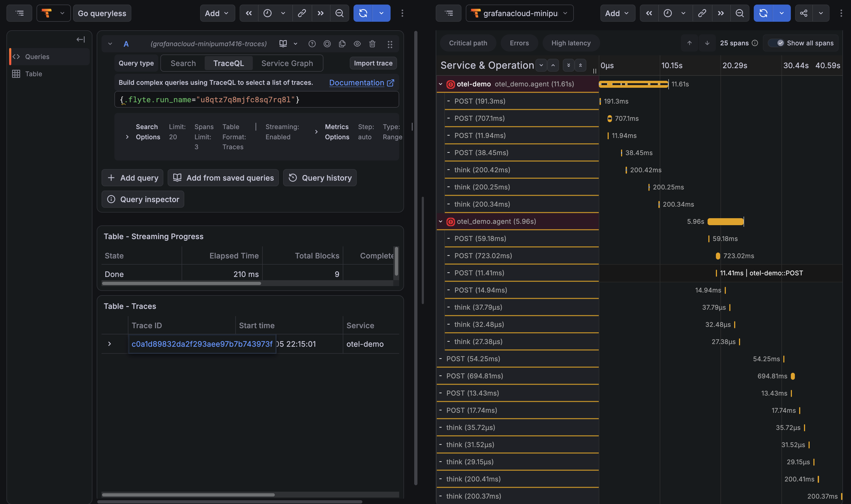
Task: Open left pane time picker clock
Action: (268, 13)
